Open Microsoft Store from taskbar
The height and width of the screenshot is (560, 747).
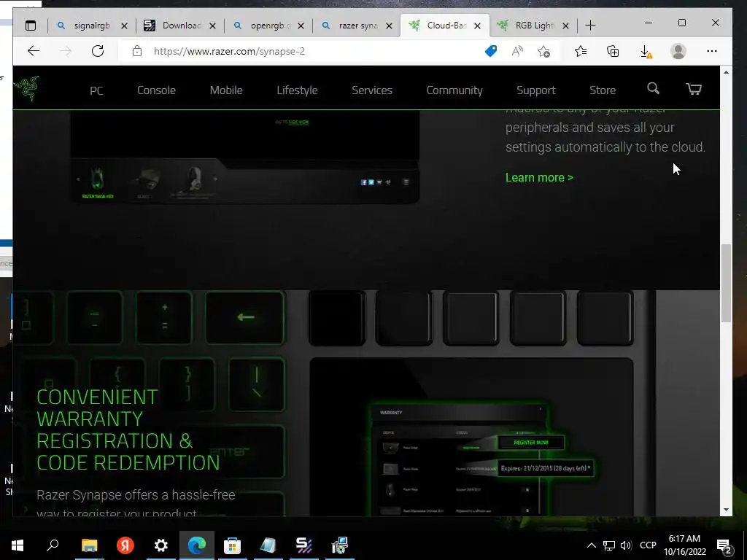(x=233, y=545)
